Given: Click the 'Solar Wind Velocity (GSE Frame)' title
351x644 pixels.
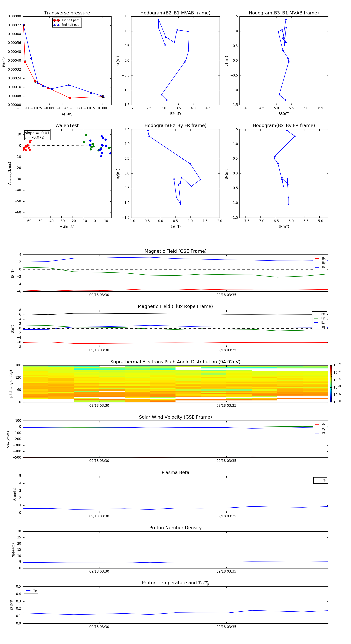Looking at the screenshot, I should [x=175, y=417].
